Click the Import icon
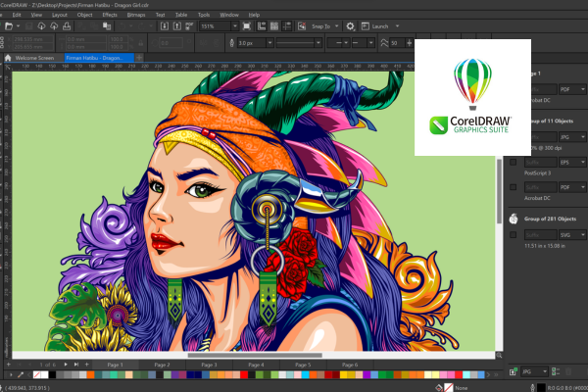Image resolution: width=588 pixels, height=392 pixels. tap(165, 26)
